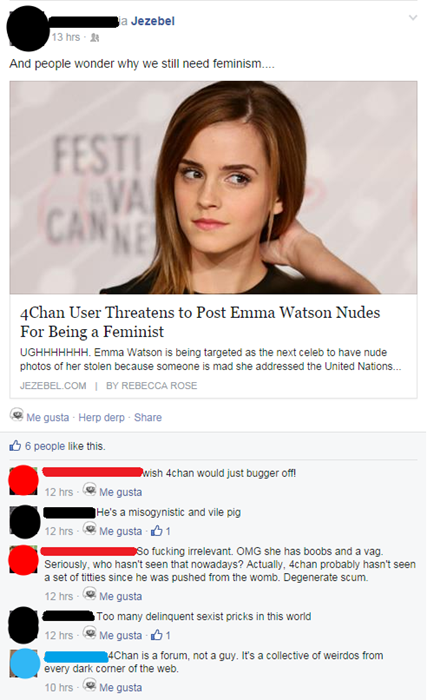Click Me gusta on the Degenerate scum comment
This screenshot has height=700, width=427.
[x=120, y=596]
